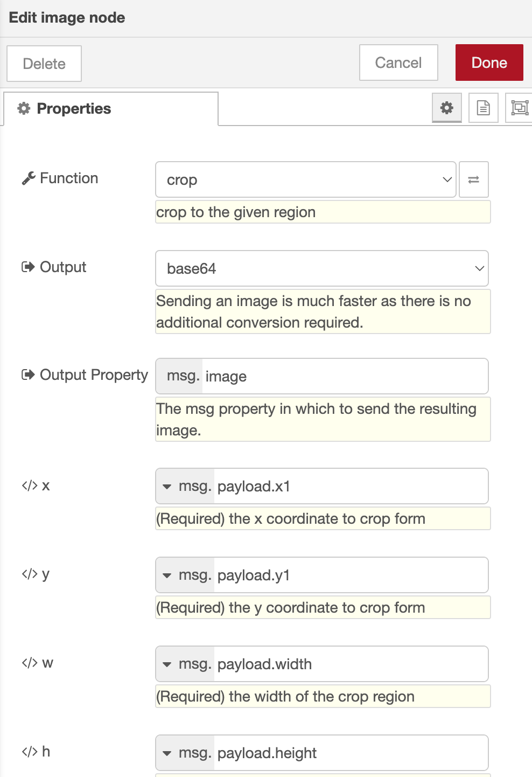This screenshot has height=777, width=532.
Task: Click the Output Property image input field
Action: (x=345, y=376)
